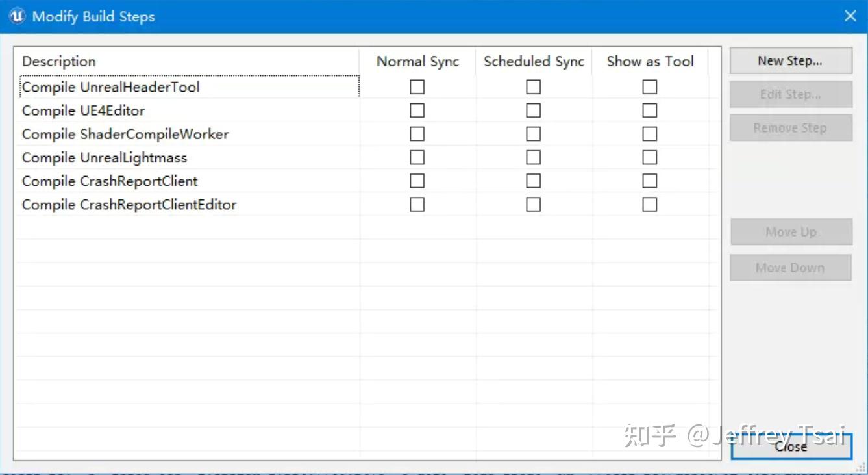Click the Unreal Engine logo icon in title bar
The width and height of the screenshot is (868, 475).
17,16
